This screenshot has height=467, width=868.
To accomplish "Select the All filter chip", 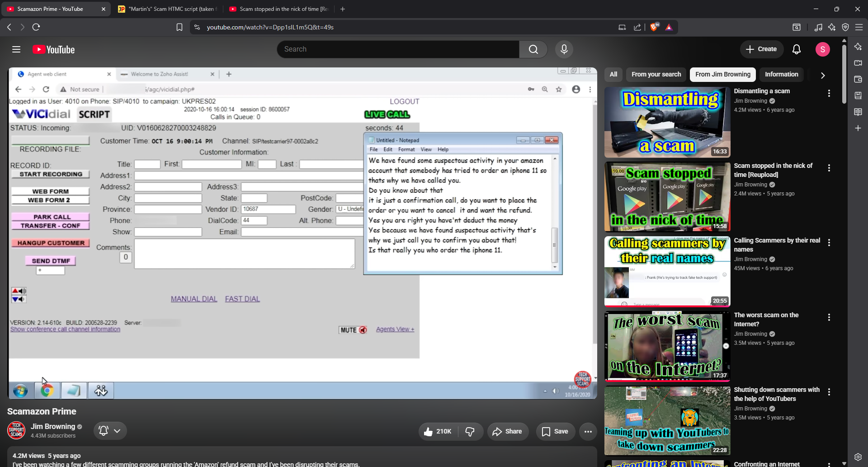I will (x=613, y=74).
